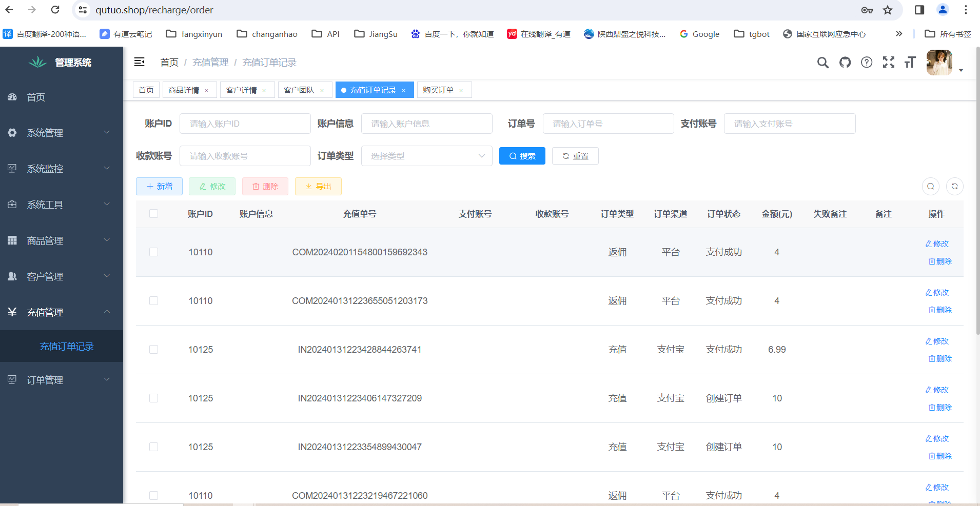
Task: Open the dropdown arrow beside the avatar
Action: pyautogui.click(x=961, y=70)
